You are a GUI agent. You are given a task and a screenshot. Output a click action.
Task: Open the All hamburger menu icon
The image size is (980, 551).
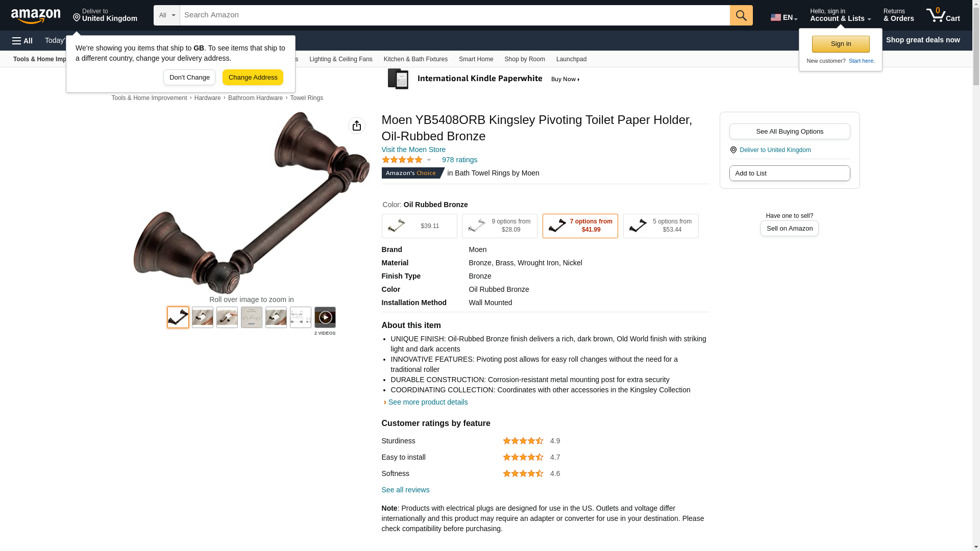(22, 41)
